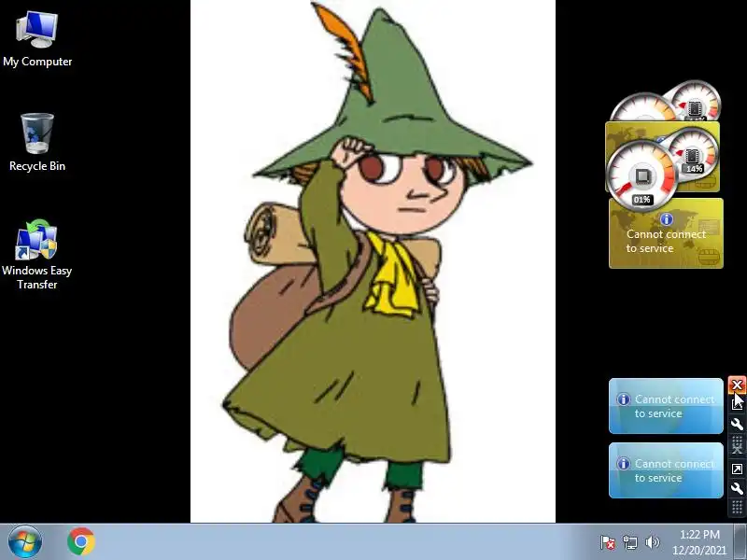
Task: Click the upper blue Cannot connect gadget
Action: click(x=666, y=406)
